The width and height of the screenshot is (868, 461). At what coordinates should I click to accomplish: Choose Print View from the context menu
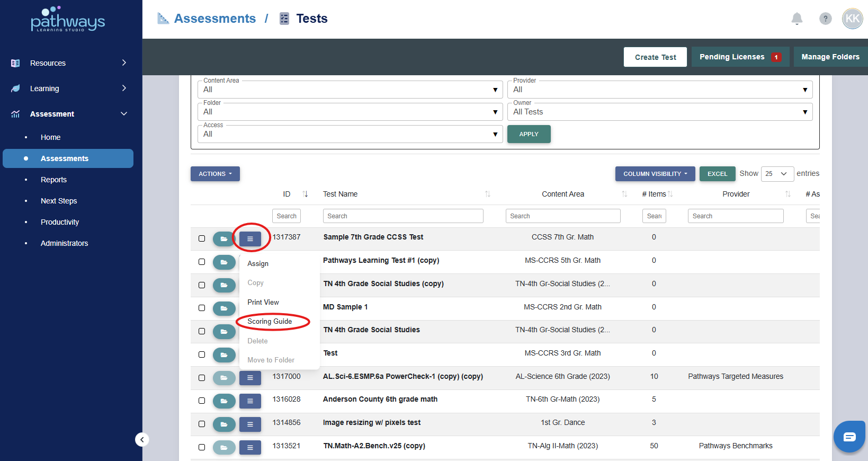[263, 303]
